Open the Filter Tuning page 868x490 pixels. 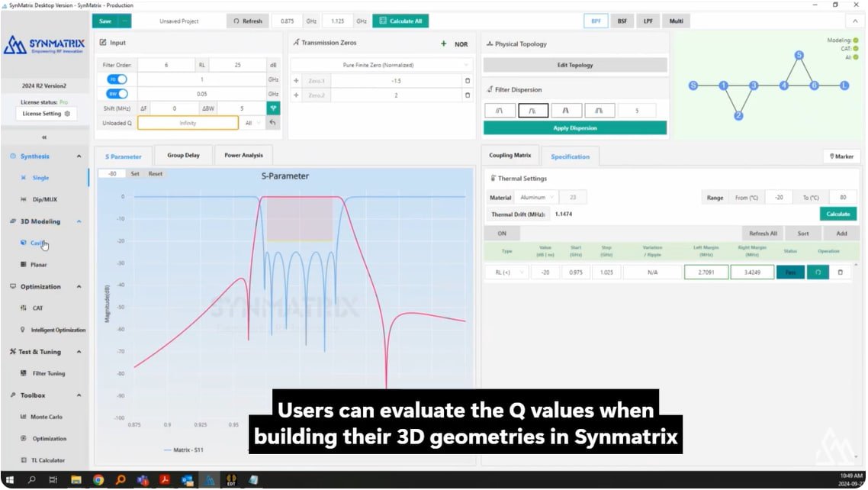coord(48,373)
